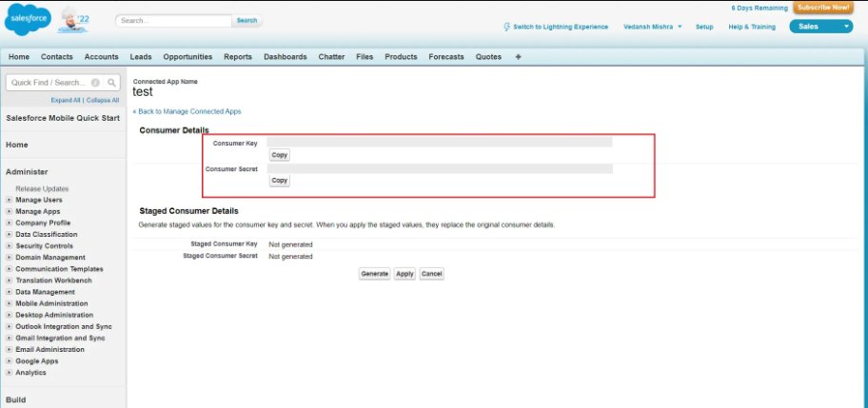Switch to the Dashboards tab
The height and width of the screenshot is (408, 868).
click(286, 56)
